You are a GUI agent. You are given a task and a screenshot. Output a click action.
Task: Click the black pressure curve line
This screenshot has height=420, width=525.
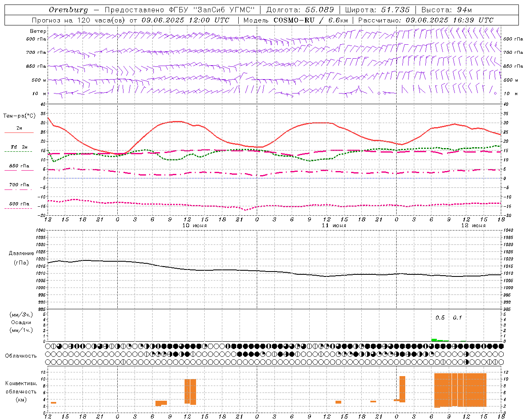point(275,271)
